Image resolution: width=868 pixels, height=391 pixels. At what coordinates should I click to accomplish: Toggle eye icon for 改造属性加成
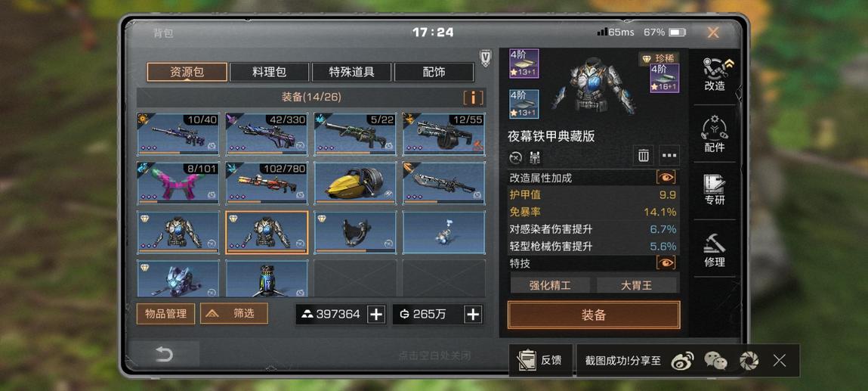point(666,177)
